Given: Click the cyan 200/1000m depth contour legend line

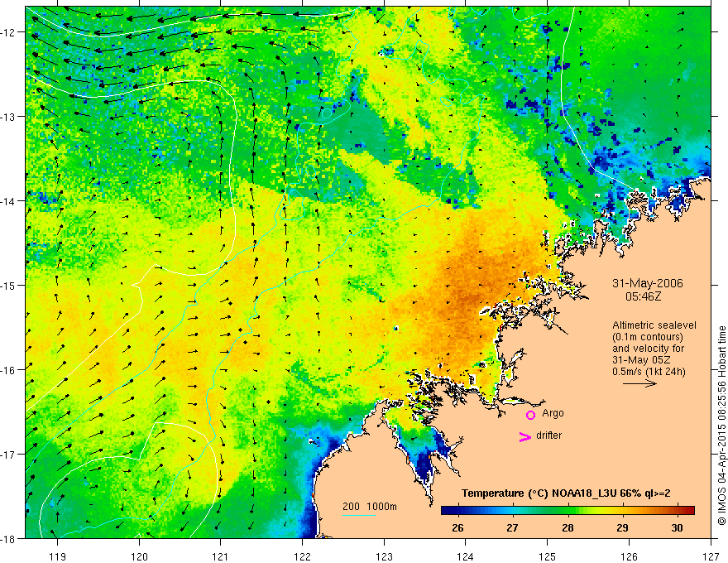Looking at the screenshot, I should pos(358,515).
